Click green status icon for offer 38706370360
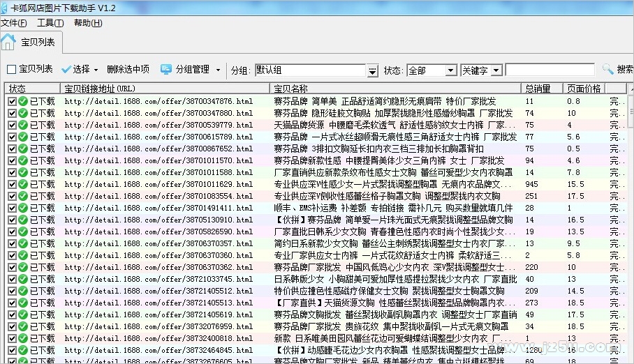Viewport: 634px width, 364px height. [23, 255]
